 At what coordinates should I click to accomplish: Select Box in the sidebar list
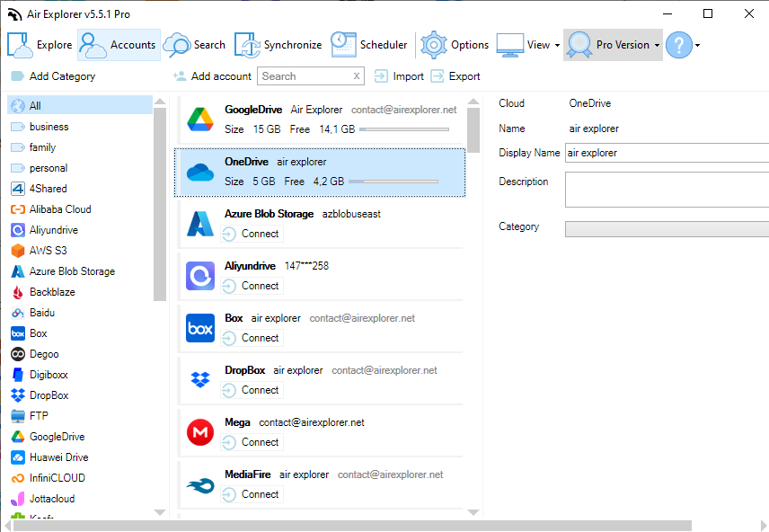80,333
